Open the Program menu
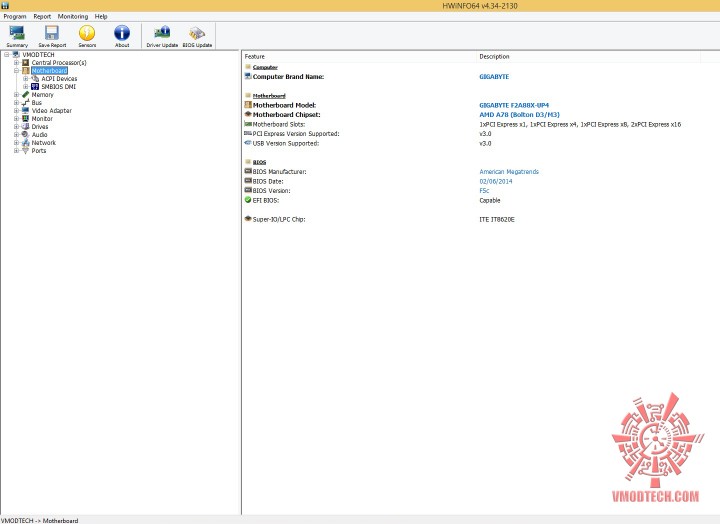720x524 pixels. point(15,17)
